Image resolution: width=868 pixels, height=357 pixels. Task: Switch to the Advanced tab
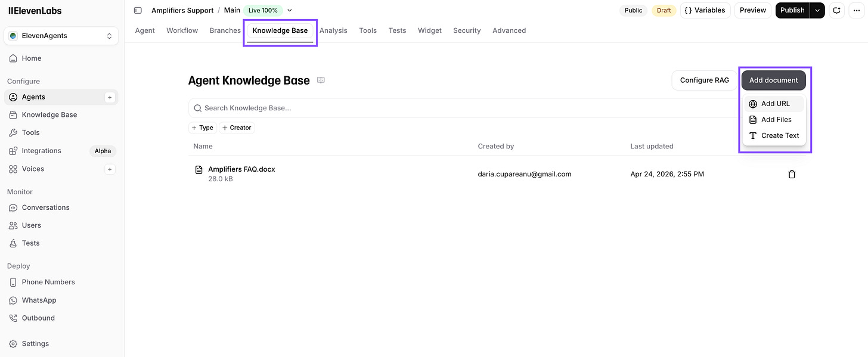tap(509, 30)
